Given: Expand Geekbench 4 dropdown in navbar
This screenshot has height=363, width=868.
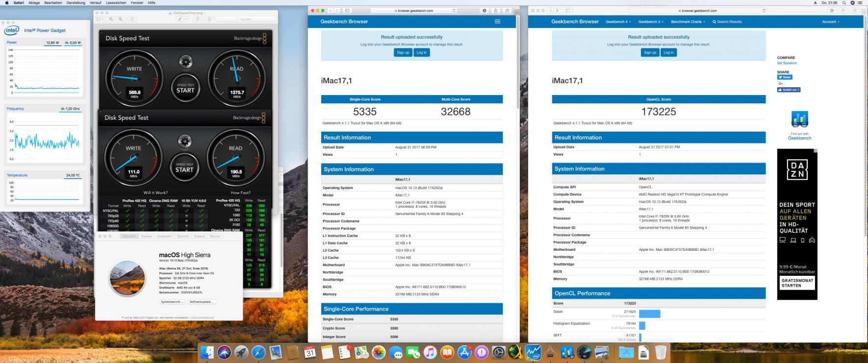Looking at the screenshot, I should point(618,22).
